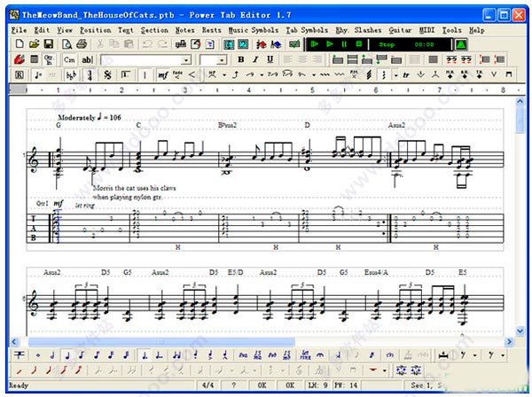Click the fermata icon
Screen dimensions: 532x397
tap(319, 355)
